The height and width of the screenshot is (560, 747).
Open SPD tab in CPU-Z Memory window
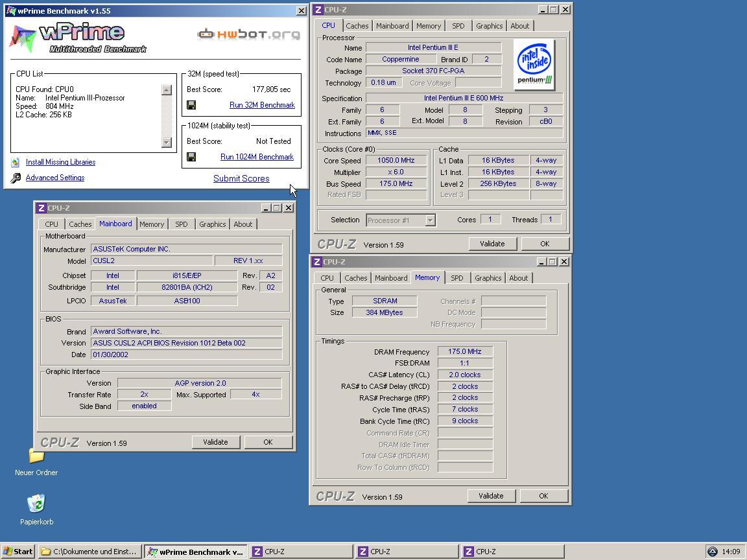pyautogui.click(x=456, y=278)
